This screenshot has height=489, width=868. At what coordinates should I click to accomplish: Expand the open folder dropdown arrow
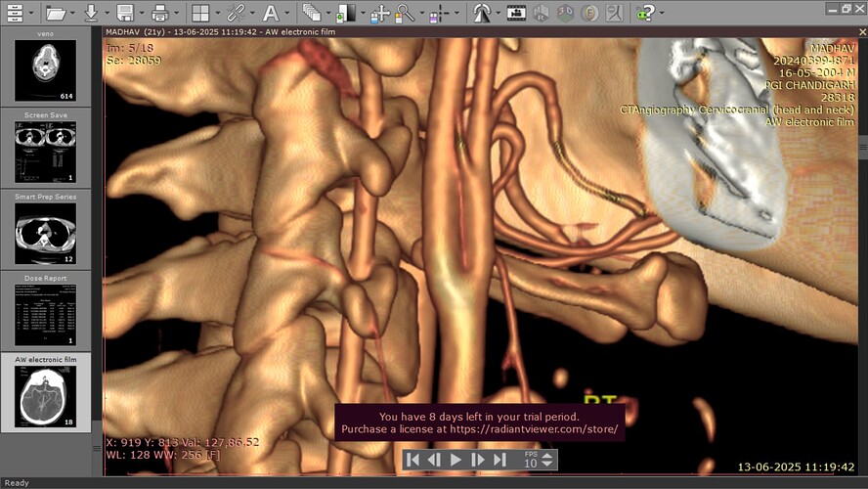click(72, 13)
